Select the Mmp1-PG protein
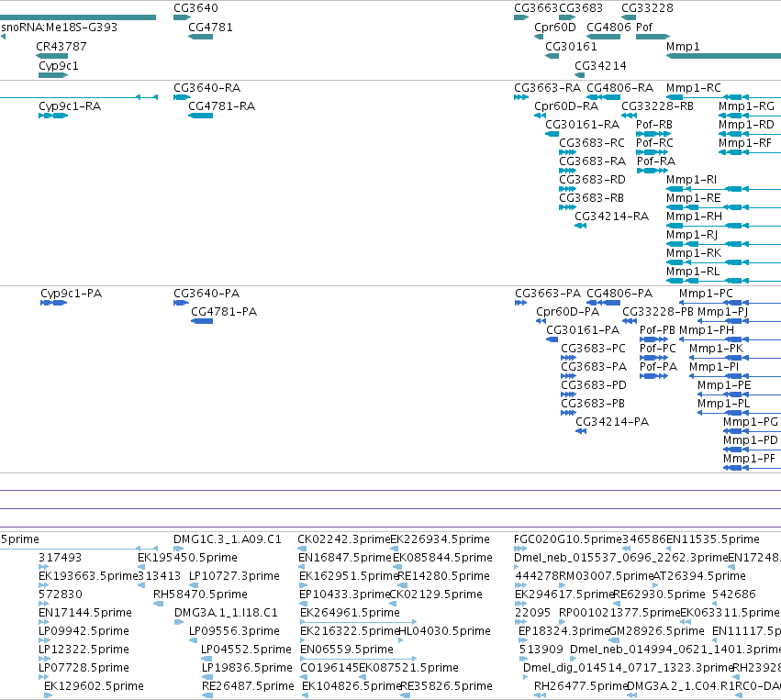The width and height of the screenshot is (781, 700). point(753,431)
